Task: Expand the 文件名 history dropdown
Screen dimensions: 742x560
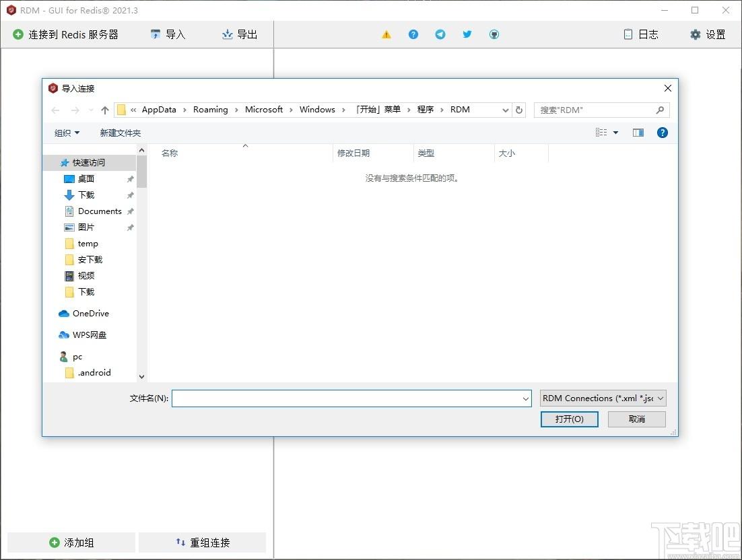Action: tap(526, 398)
